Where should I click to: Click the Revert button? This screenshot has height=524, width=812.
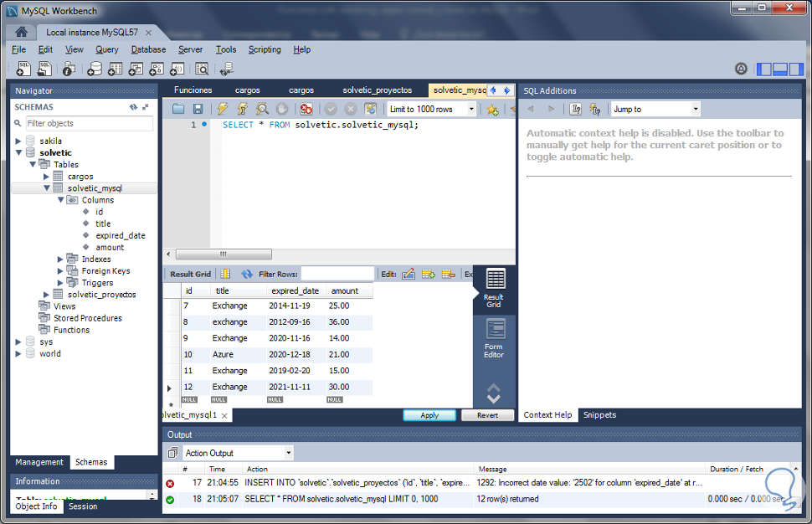click(x=487, y=415)
